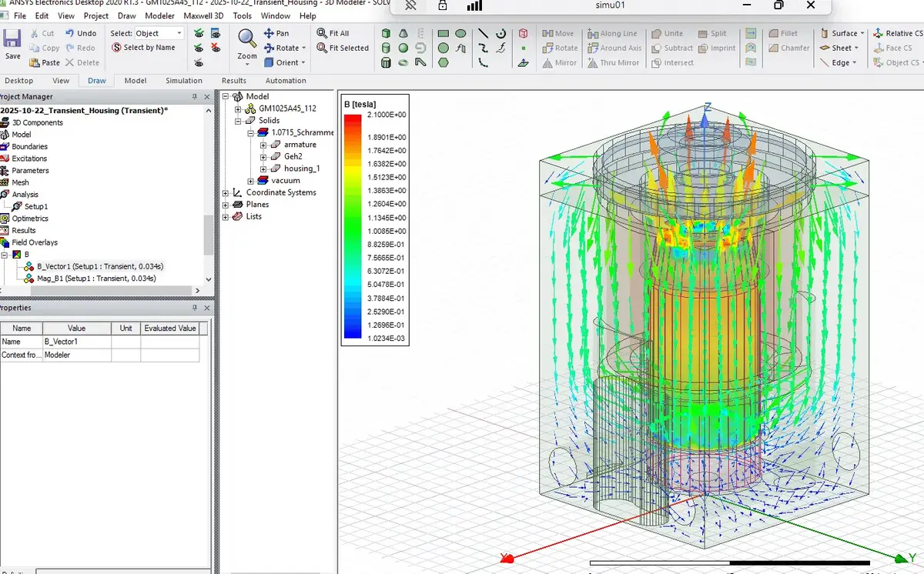Viewport: 924px width, 574px height.
Task: Select Setup1 under Analysis
Action: coord(36,206)
